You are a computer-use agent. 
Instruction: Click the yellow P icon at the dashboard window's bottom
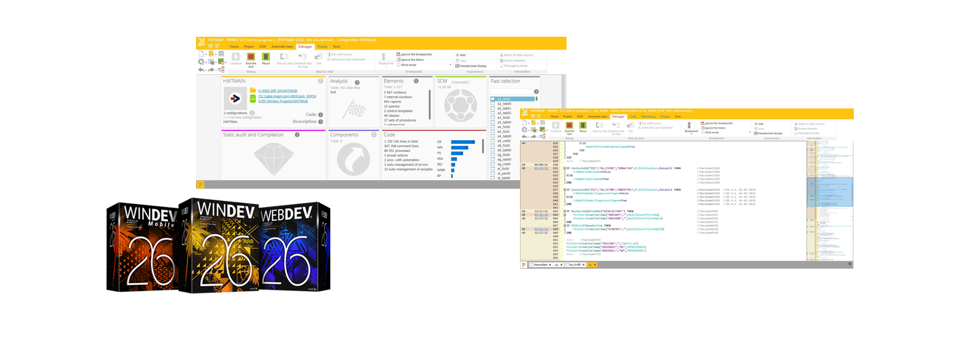click(200, 184)
